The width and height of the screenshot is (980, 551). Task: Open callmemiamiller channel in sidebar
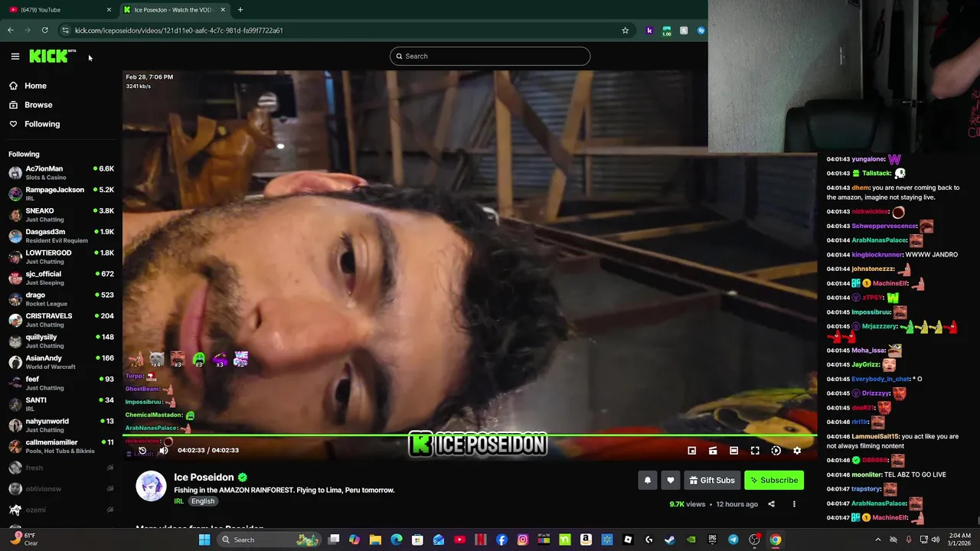pos(61,446)
